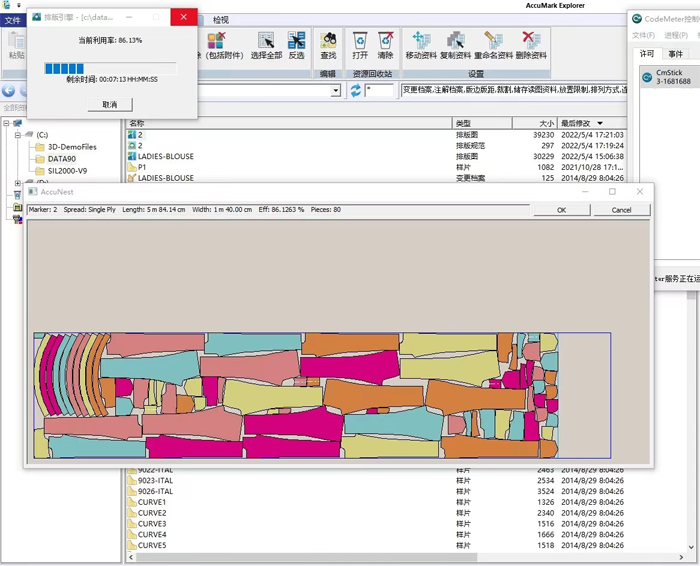Click the file filter input with asterisk
This screenshot has height=566, width=700.
click(x=379, y=91)
